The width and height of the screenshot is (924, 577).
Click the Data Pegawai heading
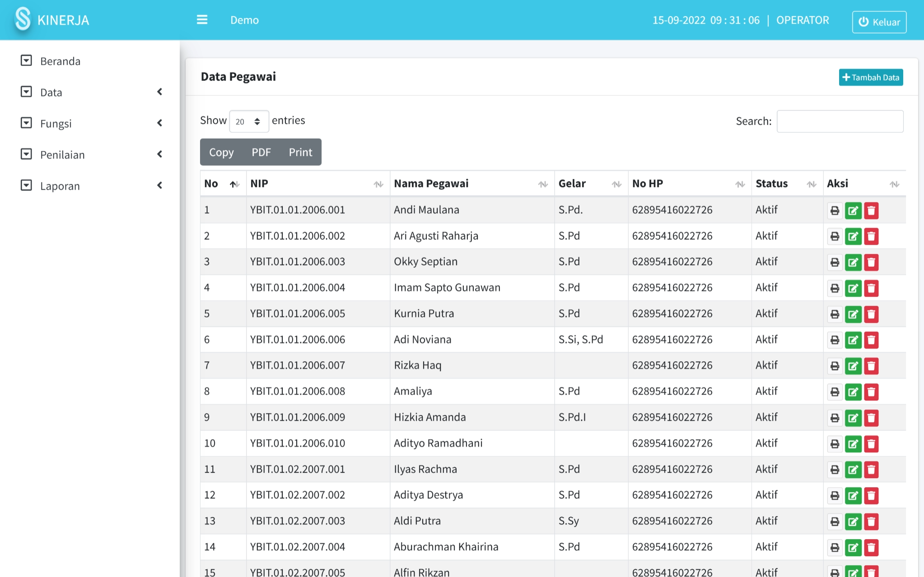point(238,77)
